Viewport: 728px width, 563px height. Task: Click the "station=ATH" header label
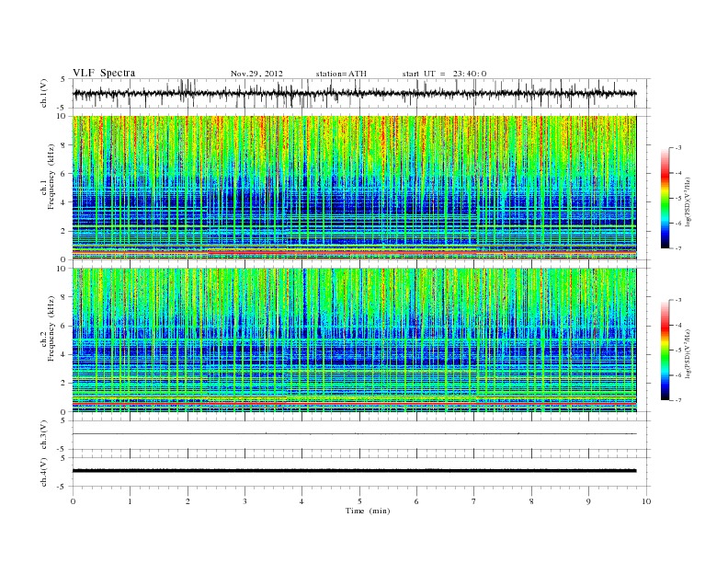point(341,74)
